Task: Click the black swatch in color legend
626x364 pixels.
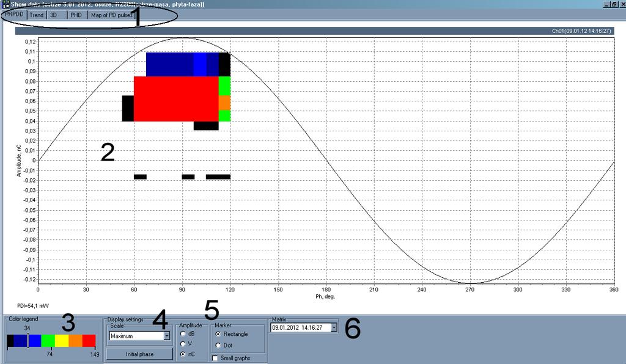Action: pos(10,341)
